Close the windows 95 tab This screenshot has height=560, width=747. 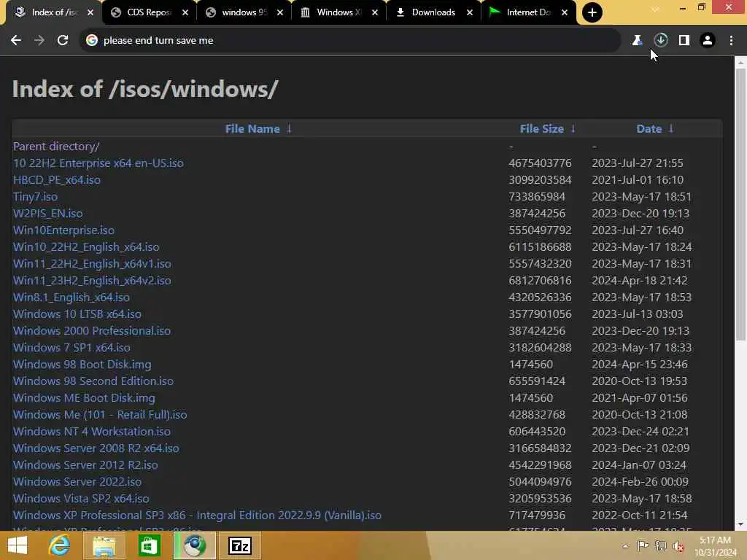point(280,12)
